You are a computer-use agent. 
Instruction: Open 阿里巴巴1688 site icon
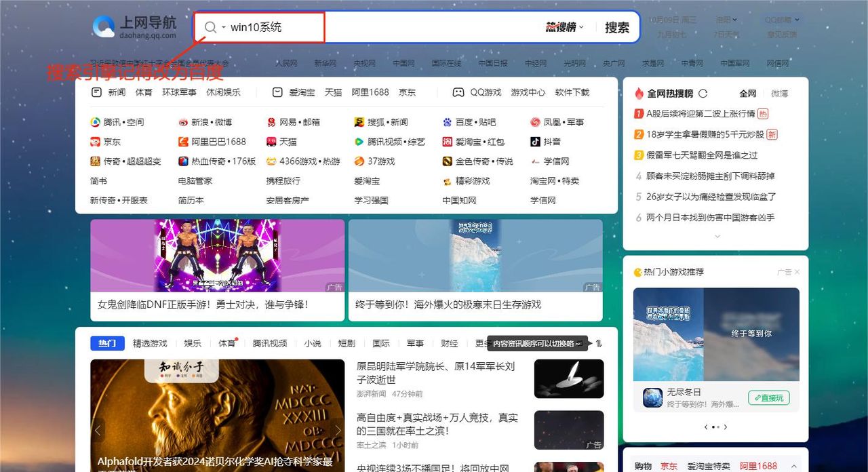click(x=184, y=142)
